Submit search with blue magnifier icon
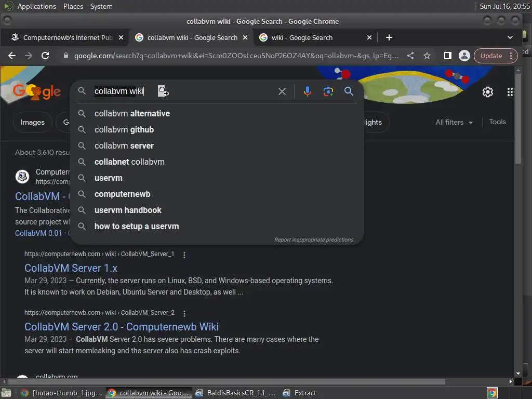Image resolution: width=532 pixels, height=399 pixels. (349, 91)
